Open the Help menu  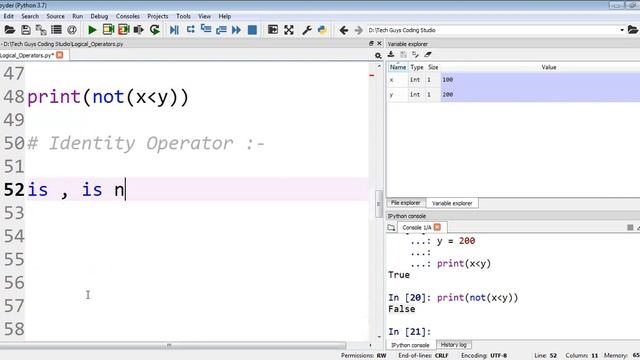[x=224, y=16]
